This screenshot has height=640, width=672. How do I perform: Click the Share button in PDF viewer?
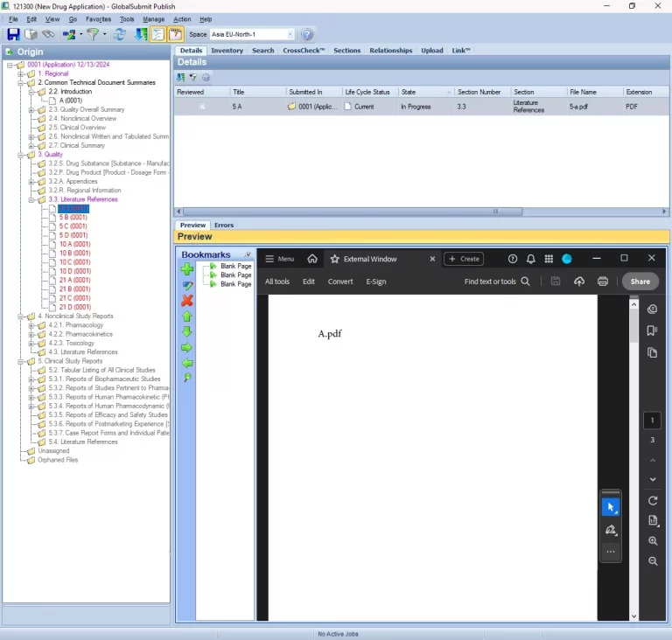tap(640, 282)
